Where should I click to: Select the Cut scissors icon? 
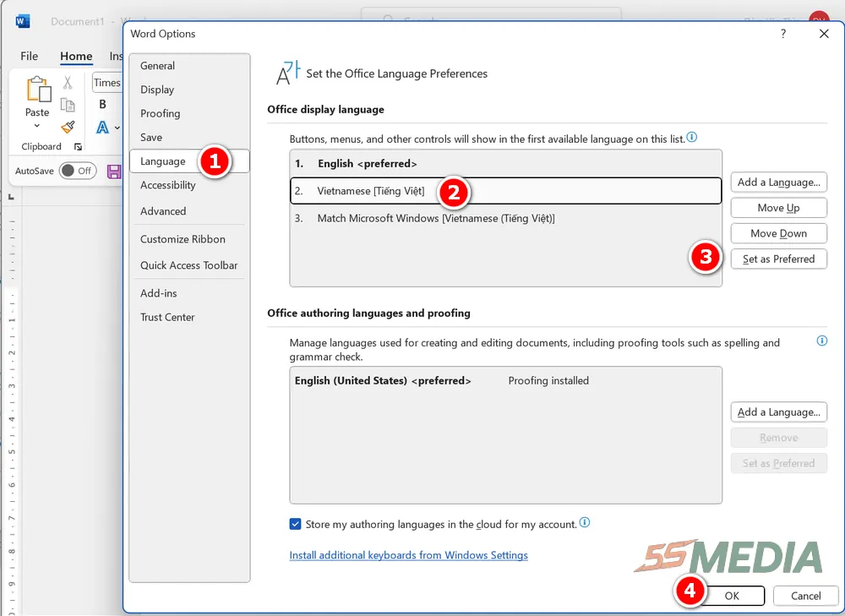68,84
